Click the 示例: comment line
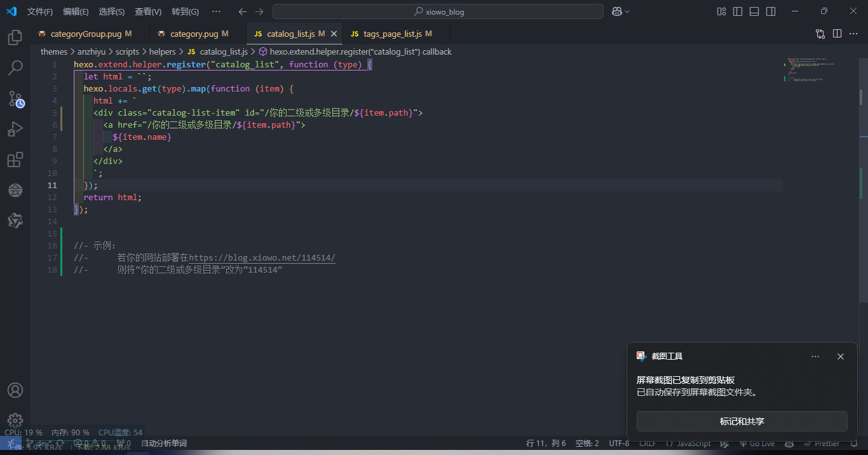The width and height of the screenshot is (868, 455). [x=95, y=246]
